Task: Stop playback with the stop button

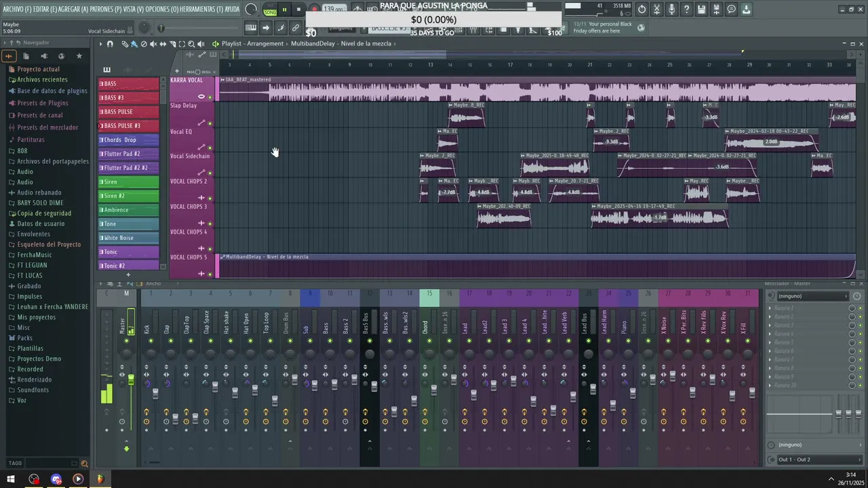Action: click(x=298, y=9)
